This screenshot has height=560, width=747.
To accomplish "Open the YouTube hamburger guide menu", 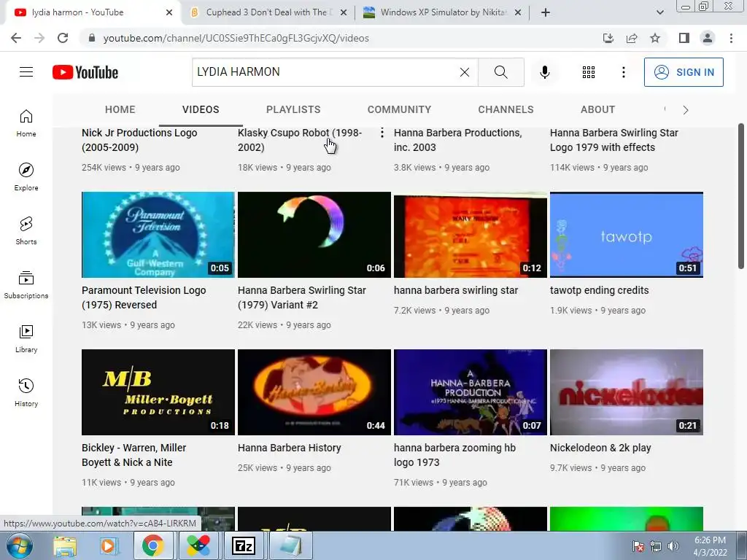I will [x=26, y=72].
